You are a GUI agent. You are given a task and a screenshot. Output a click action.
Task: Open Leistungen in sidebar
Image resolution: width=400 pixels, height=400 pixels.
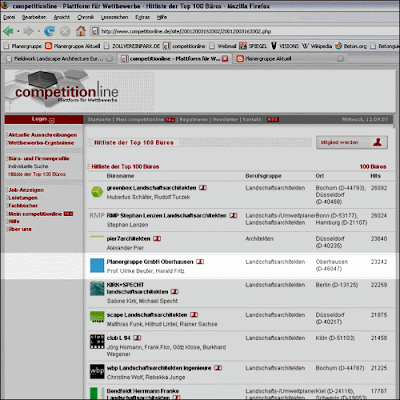click(x=23, y=198)
